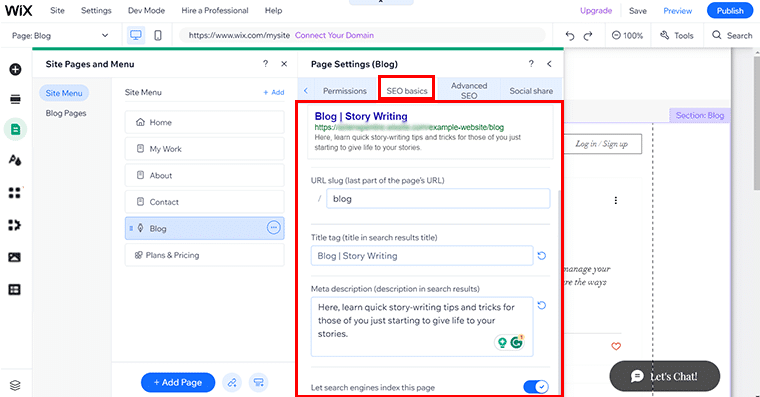Click the Let's Chat! button

tap(665, 376)
